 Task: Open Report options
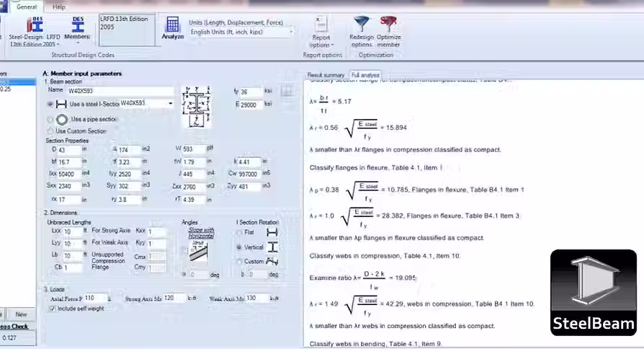point(321,32)
